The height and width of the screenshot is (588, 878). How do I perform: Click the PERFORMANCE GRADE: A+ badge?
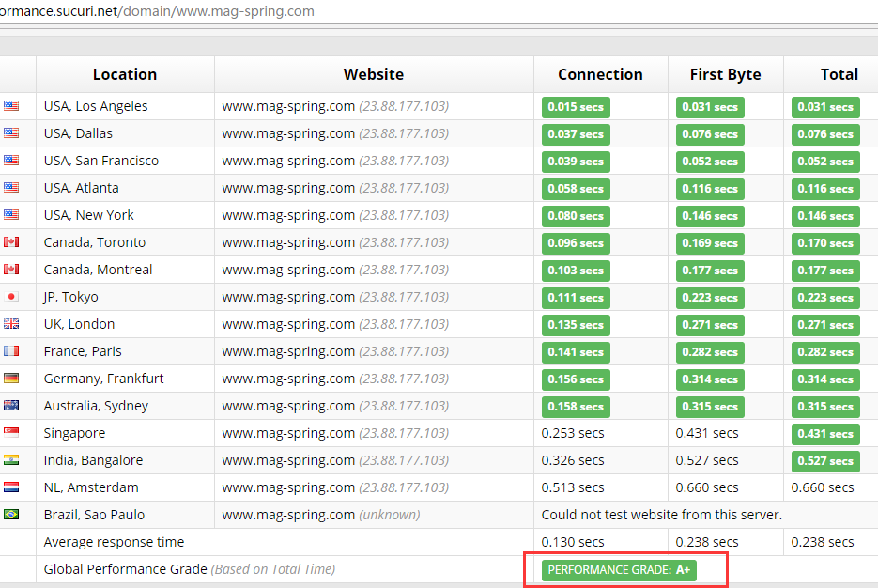[619, 570]
